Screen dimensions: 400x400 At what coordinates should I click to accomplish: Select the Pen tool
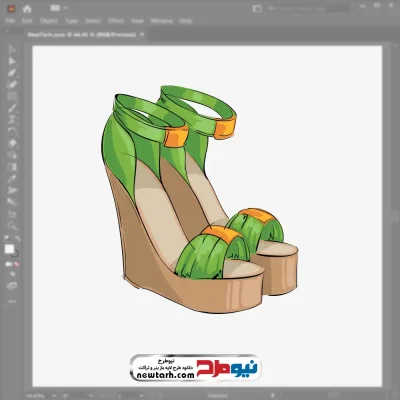coord(12,73)
